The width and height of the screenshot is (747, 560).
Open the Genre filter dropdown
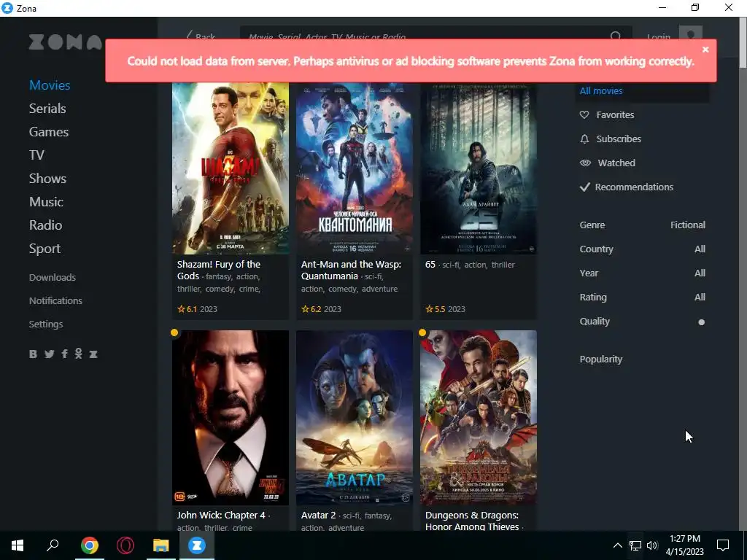642,225
